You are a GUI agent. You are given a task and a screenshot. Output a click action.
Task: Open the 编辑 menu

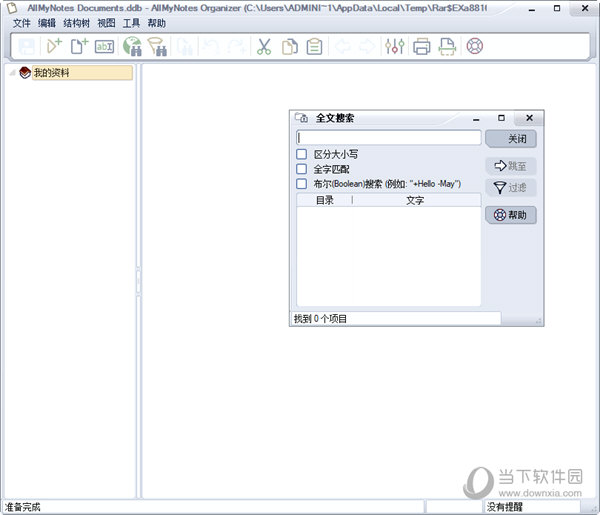tap(47, 23)
